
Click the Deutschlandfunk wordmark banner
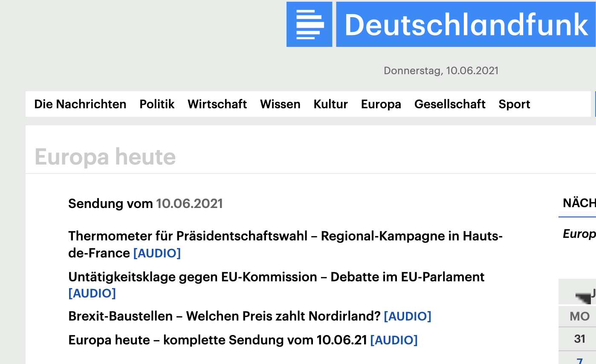tap(466, 24)
